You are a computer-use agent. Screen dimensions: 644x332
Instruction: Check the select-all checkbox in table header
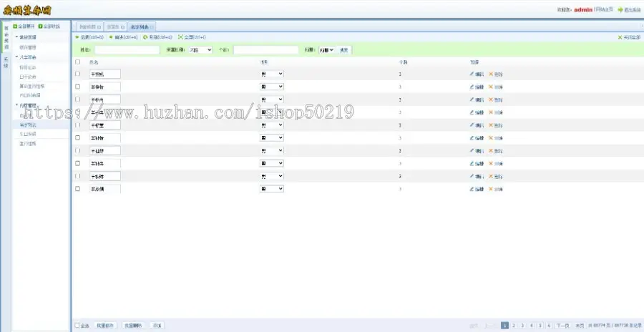(x=77, y=62)
